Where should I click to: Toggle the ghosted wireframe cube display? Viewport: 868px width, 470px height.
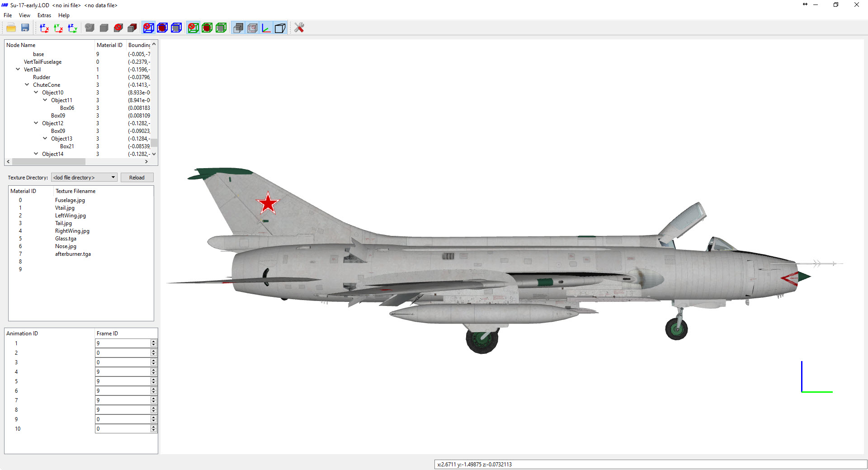pos(252,28)
